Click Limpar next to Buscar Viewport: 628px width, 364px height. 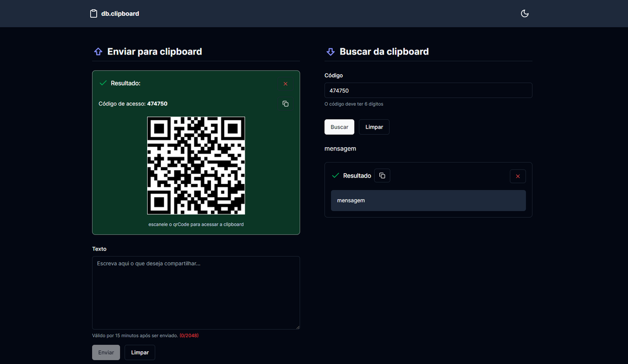[374, 127]
